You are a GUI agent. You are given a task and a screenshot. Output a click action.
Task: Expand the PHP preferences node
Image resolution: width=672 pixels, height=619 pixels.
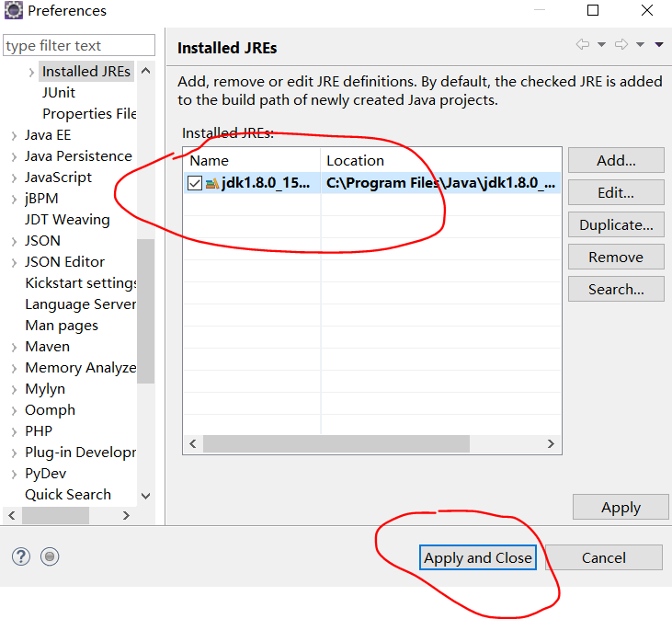point(14,431)
